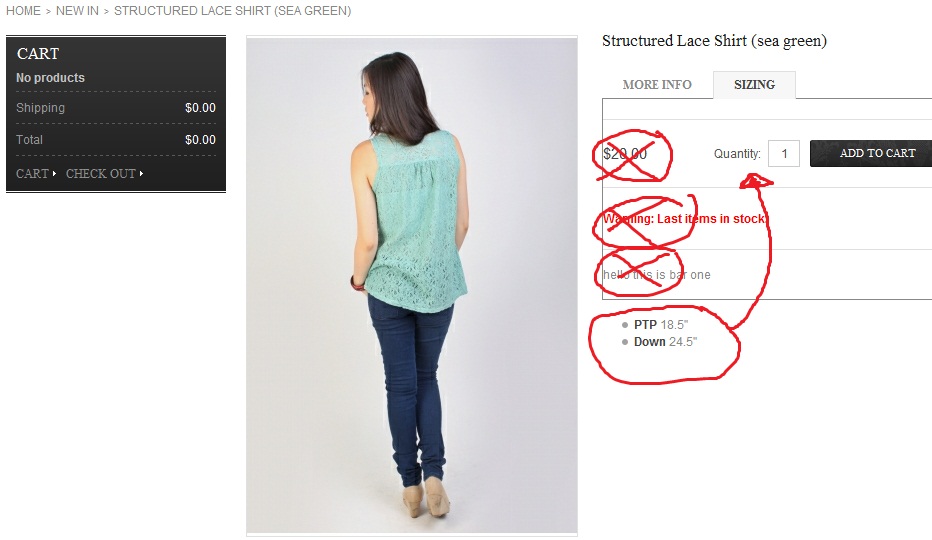Click the CART panel heading
The image size is (932, 540).
(38, 54)
